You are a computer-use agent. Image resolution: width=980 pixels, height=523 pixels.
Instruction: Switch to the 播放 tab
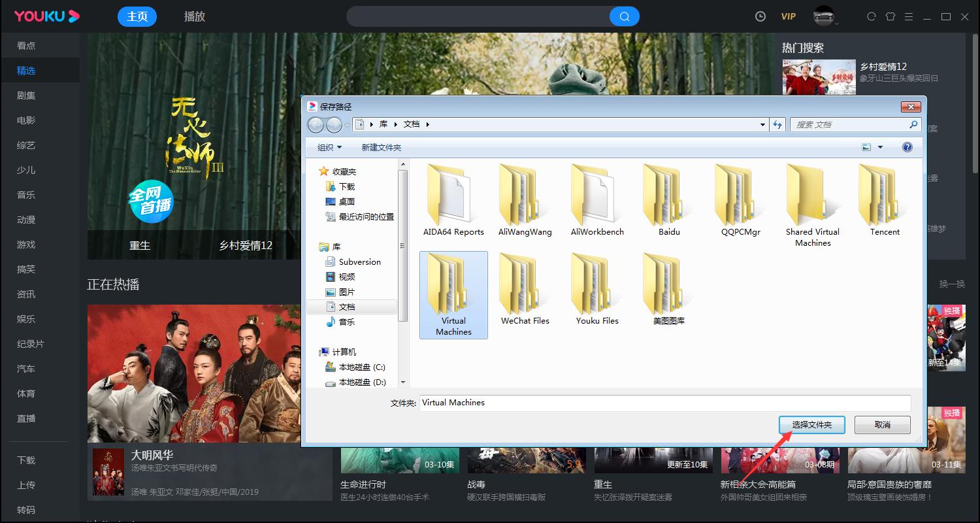[195, 16]
